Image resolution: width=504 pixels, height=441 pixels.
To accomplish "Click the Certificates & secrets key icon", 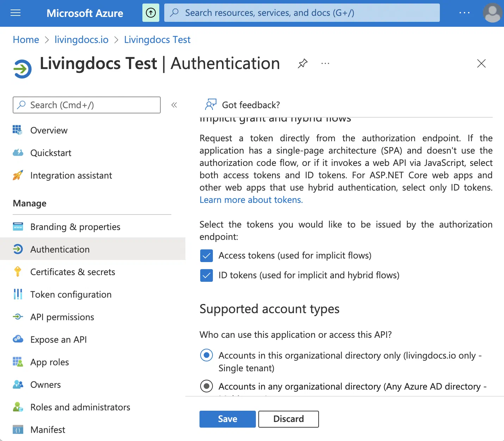I will (18, 272).
